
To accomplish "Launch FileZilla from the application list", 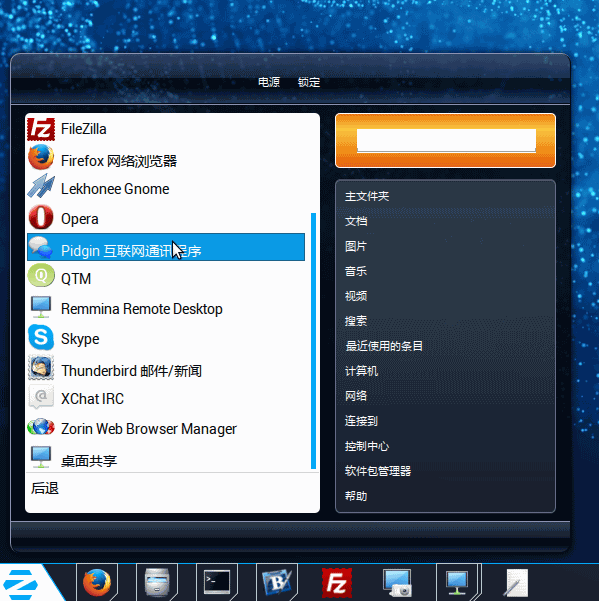I will coord(166,129).
